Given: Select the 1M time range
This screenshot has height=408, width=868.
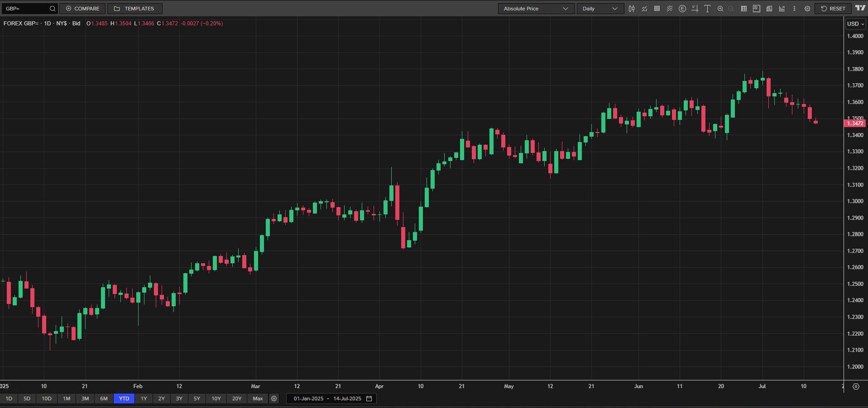Looking at the screenshot, I should coord(67,399).
